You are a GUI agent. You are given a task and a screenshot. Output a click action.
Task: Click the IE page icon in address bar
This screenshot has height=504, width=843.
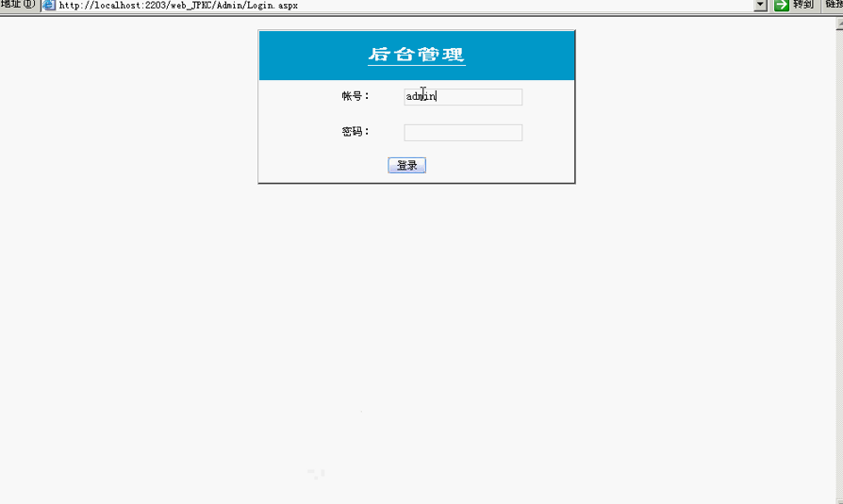click(49, 6)
